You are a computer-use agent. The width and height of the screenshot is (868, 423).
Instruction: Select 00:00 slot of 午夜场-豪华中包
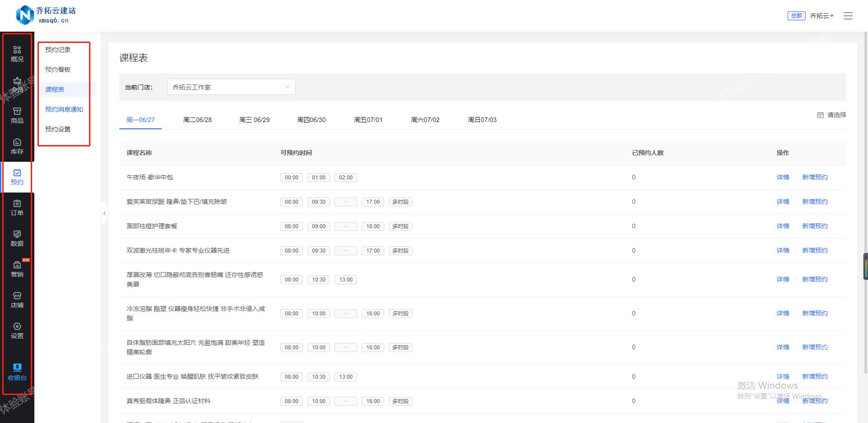coord(292,178)
